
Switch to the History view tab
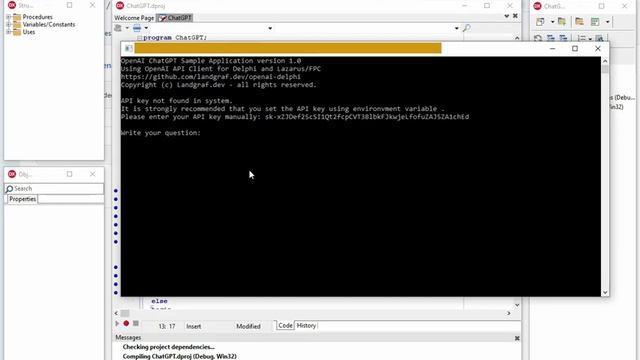pyautogui.click(x=306, y=326)
